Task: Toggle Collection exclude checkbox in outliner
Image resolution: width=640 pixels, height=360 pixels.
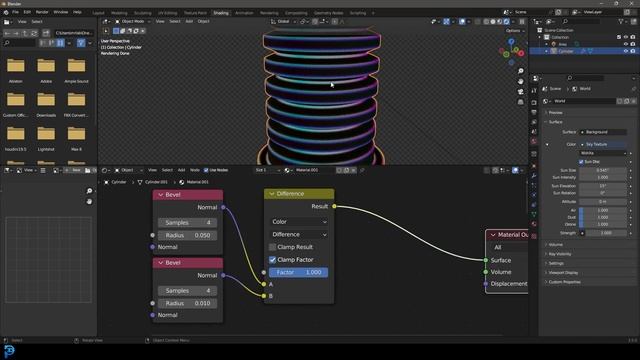Action: [619, 37]
